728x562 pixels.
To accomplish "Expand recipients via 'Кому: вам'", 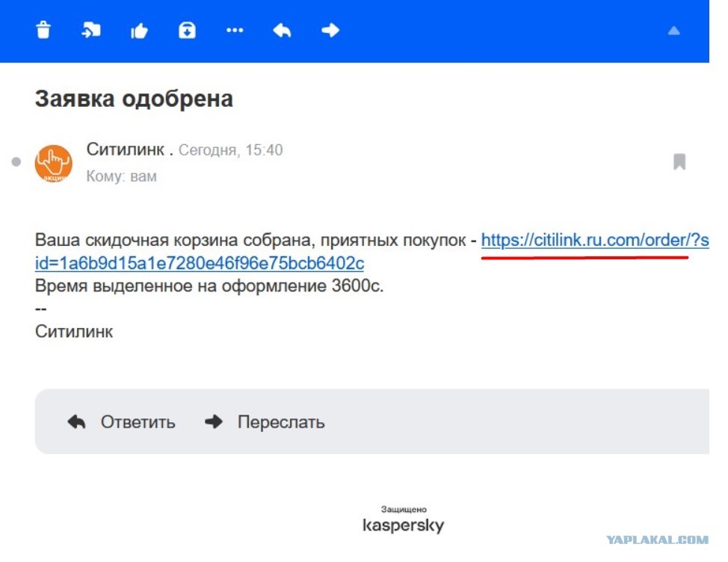I will tap(122, 176).
